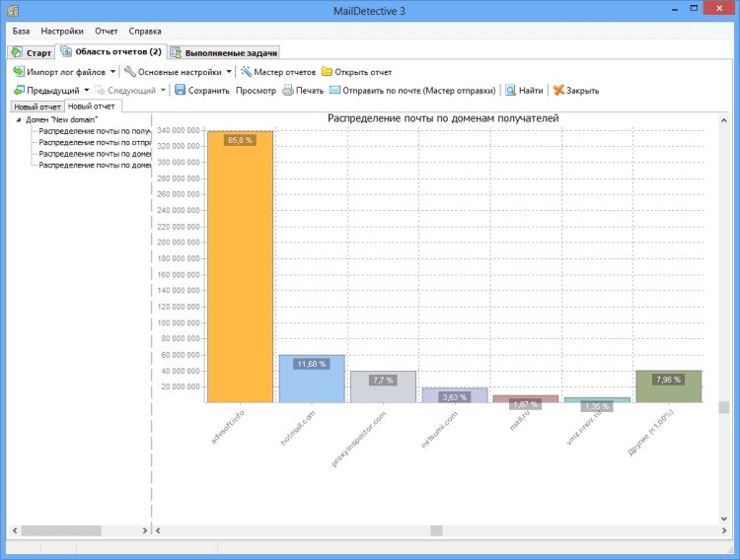
Task: Launch the Мастер отчетов wizard icon
Action: [246, 72]
